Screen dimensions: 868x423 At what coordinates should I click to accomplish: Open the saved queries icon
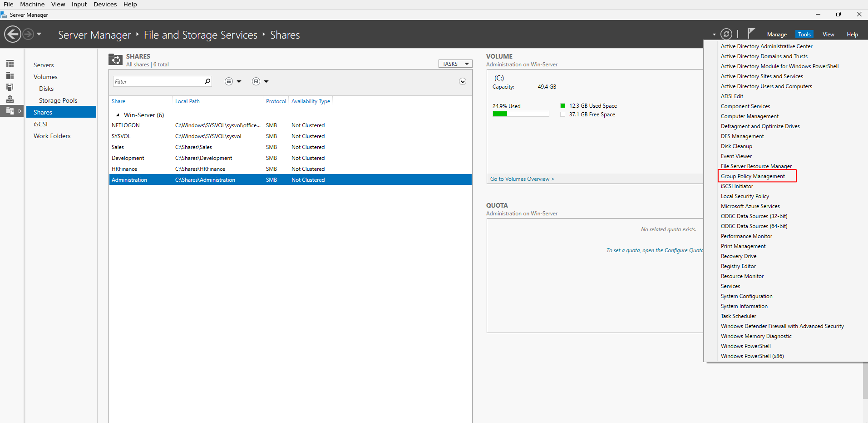pos(256,81)
